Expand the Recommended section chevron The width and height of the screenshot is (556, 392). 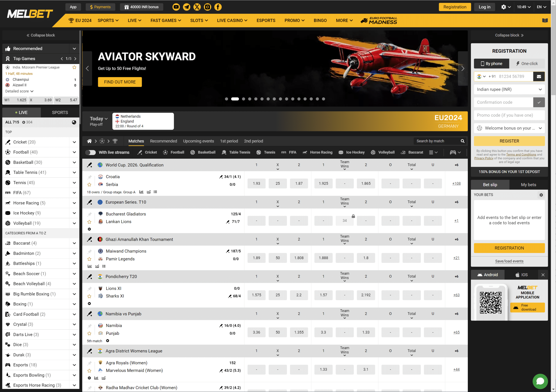pyautogui.click(x=74, y=49)
